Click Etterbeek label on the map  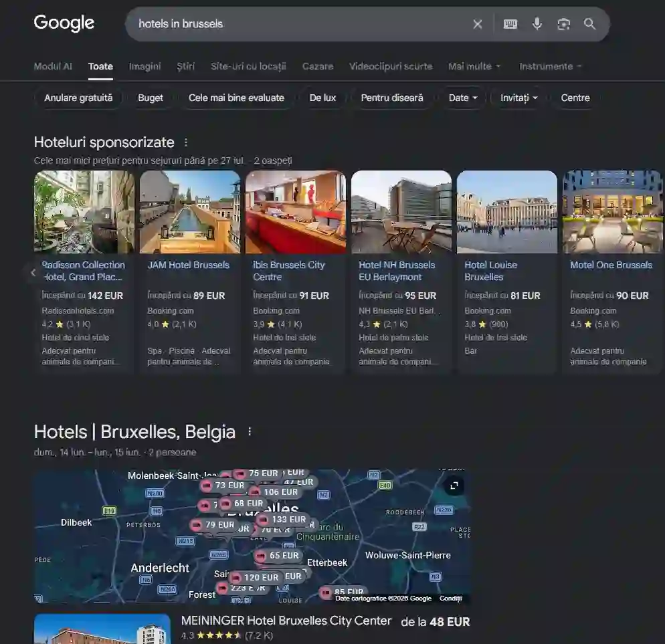point(327,562)
